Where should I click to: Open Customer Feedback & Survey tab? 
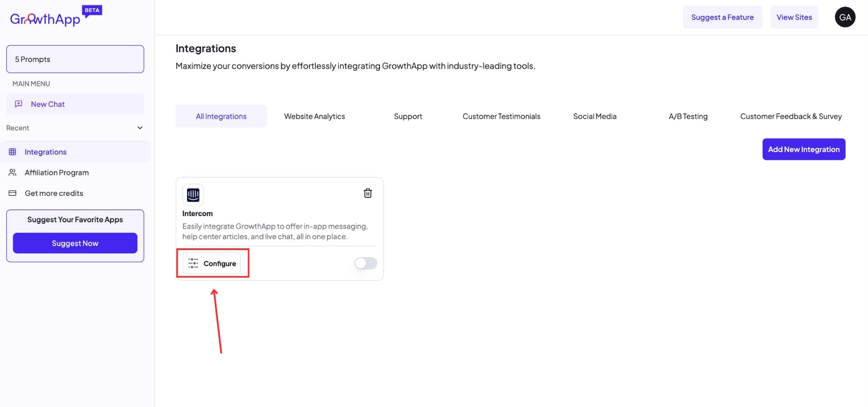[x=791, y=116]
